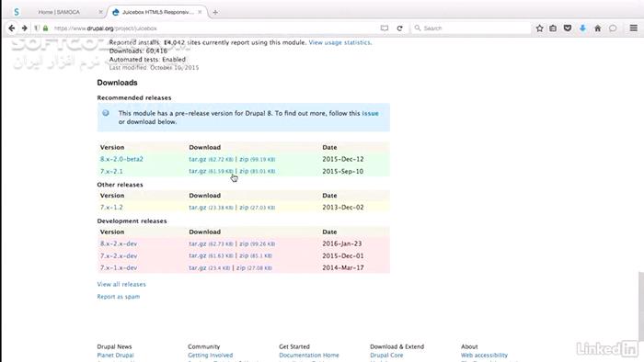Screen dimensions: 644x362
Task: Download zip for 7.x-1.2
Action: [x=244, y=208]
